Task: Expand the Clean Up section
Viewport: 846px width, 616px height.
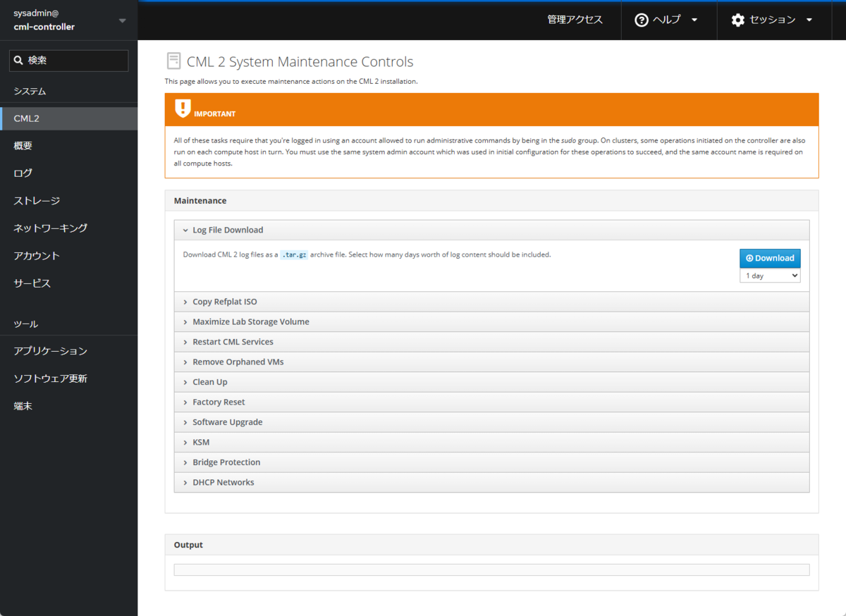Action: coord(491,382)
